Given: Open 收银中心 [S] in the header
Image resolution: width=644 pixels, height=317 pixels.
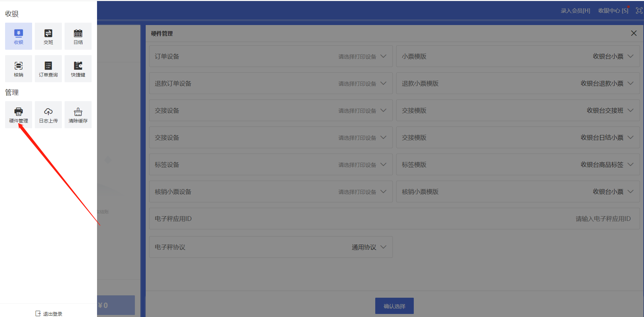Looking at the screenshot, I should 613,10.
